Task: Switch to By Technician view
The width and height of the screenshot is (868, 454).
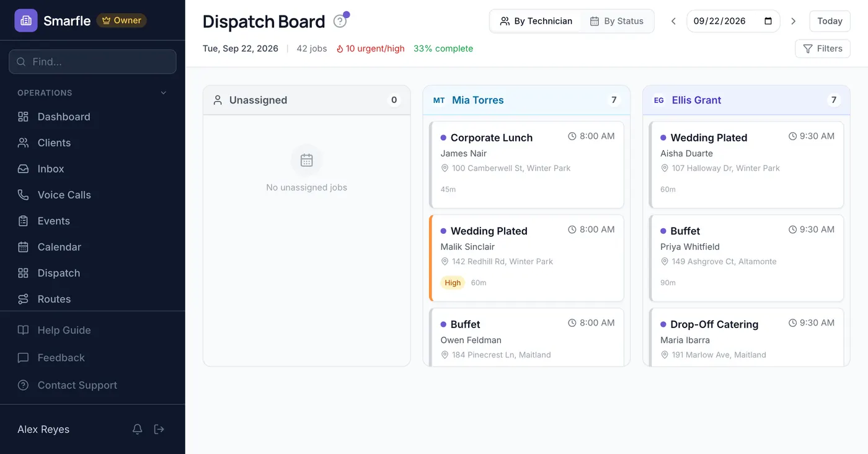Action: coord(536,21)
